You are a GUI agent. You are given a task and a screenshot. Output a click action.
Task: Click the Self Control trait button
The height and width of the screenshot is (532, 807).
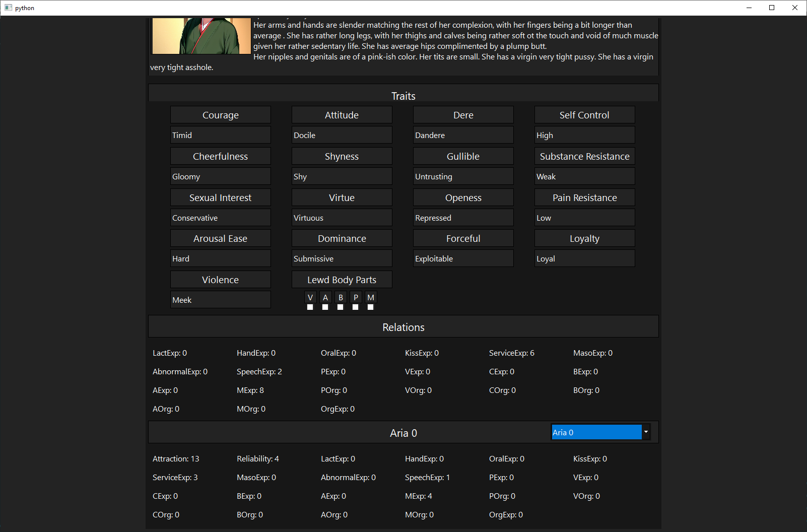pos(584,115)
